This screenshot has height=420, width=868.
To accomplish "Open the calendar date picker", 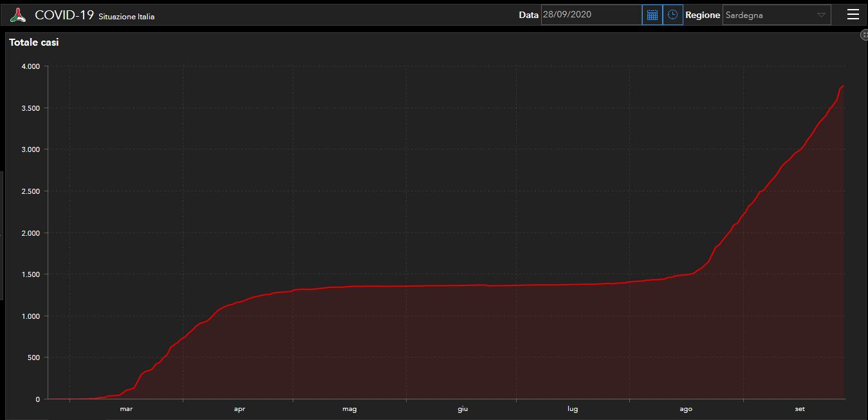I will [652, 15].
